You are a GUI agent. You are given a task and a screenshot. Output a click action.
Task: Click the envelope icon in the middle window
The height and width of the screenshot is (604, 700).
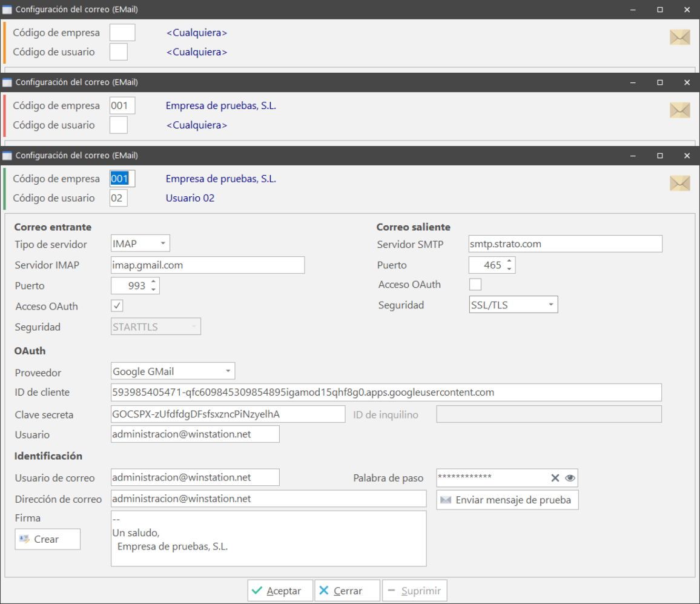click(x=679, y=110)
